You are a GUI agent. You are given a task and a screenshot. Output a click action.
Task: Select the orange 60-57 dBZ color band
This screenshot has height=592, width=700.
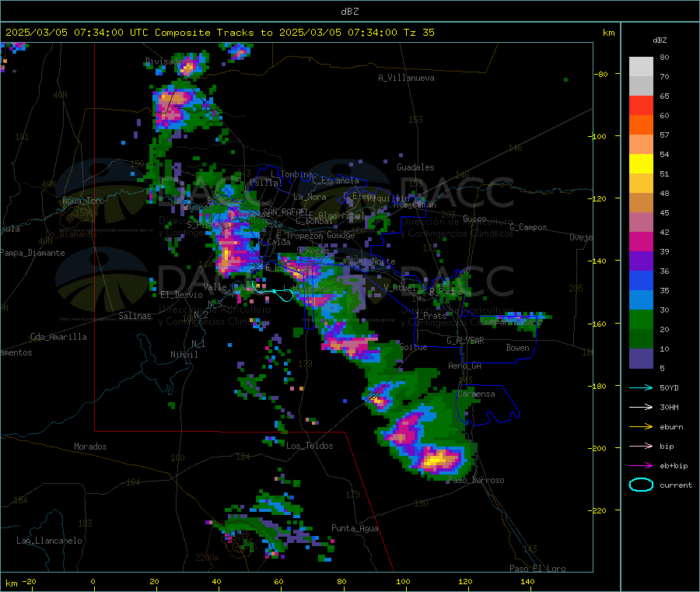click(641, 125)
